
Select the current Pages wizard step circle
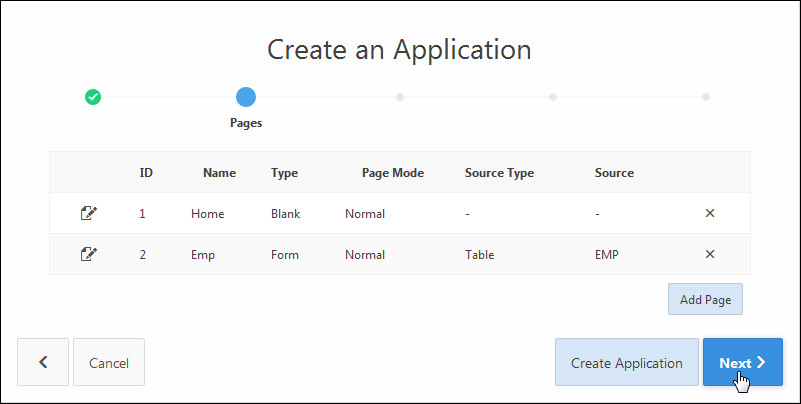[246, 97]
